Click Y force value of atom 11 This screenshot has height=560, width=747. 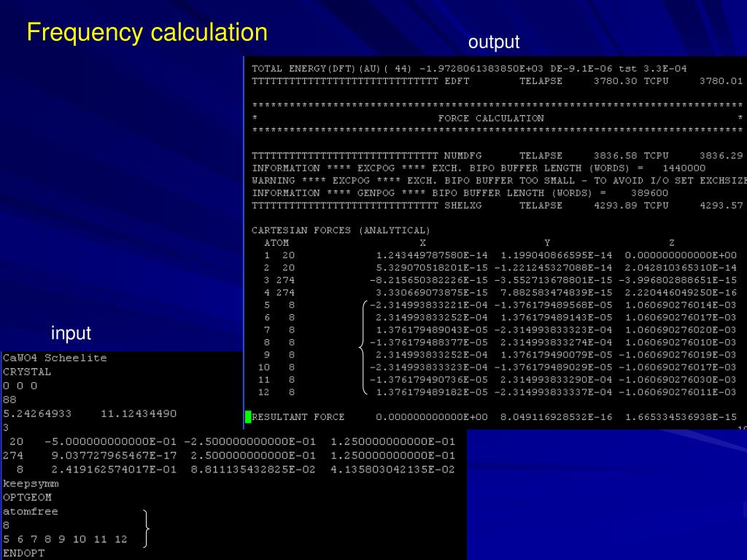(x=556, y=379)
